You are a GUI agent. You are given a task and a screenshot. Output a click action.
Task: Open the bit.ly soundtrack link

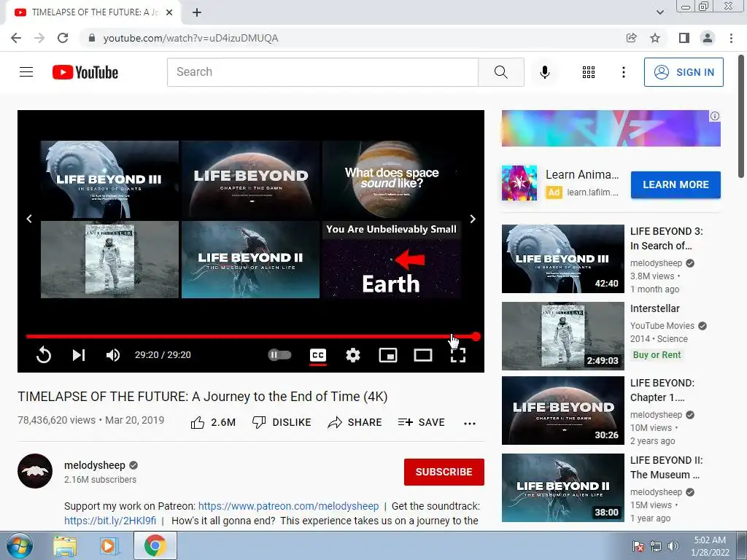coord(110,521)
